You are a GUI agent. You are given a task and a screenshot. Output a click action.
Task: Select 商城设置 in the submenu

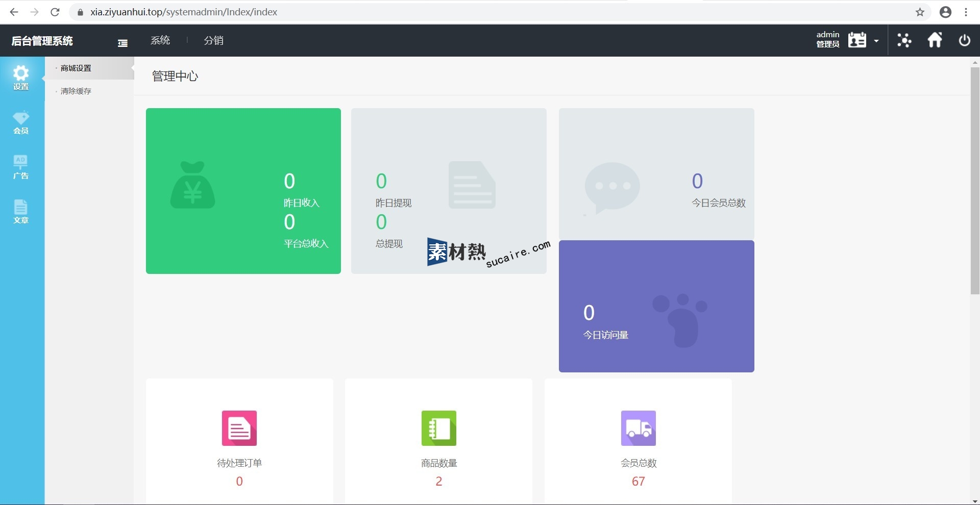pyautogui.click(x=76, y=68)
